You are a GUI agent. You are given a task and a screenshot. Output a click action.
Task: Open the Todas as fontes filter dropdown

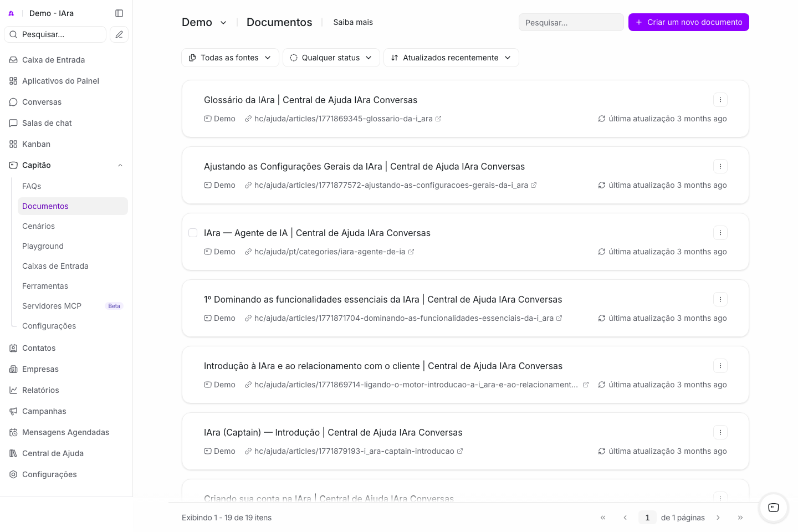230,58
